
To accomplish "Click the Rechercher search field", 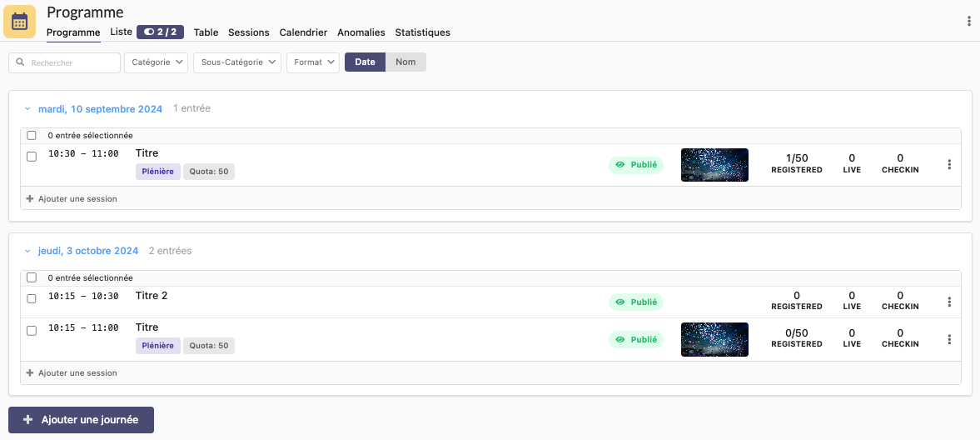I will click(65, 62).
